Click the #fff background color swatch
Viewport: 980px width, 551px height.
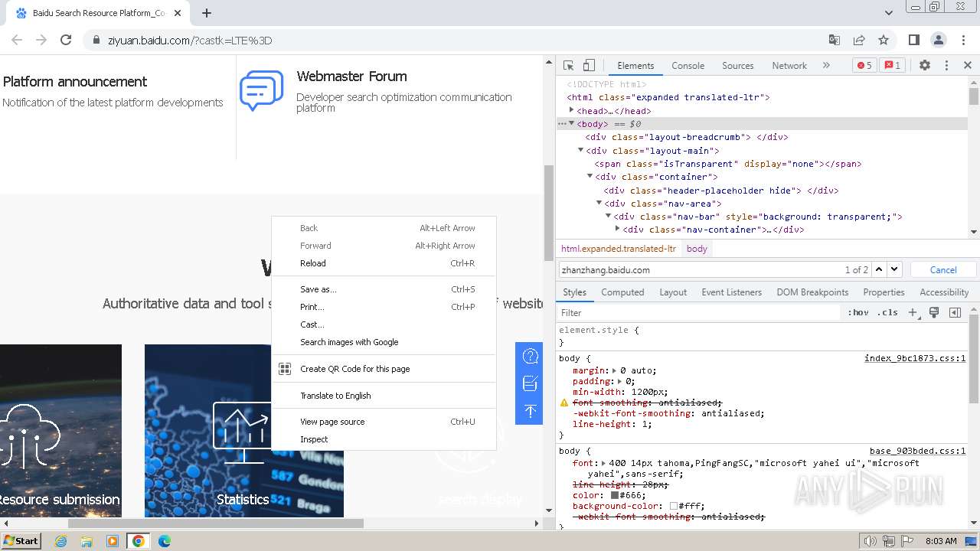tap(674, 506)
